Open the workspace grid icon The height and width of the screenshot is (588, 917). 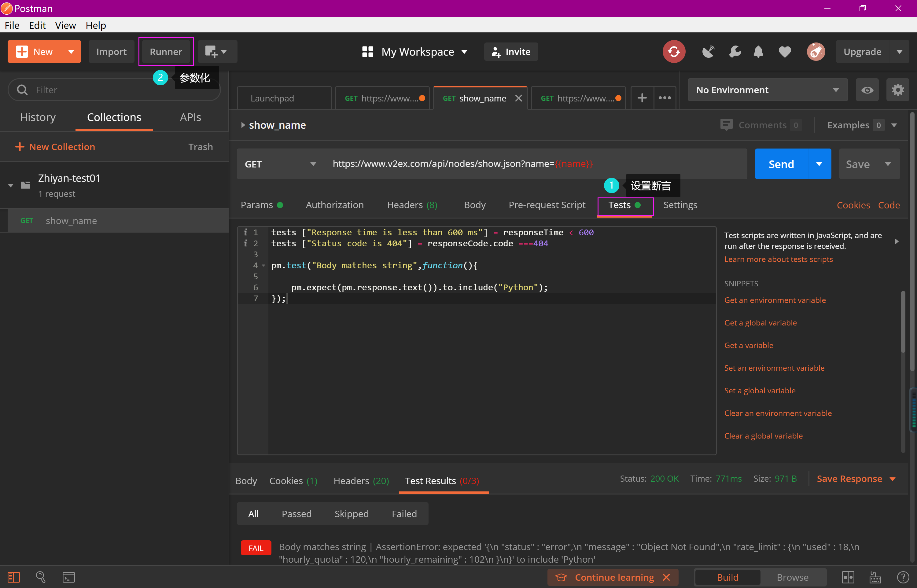coord(367,52)
